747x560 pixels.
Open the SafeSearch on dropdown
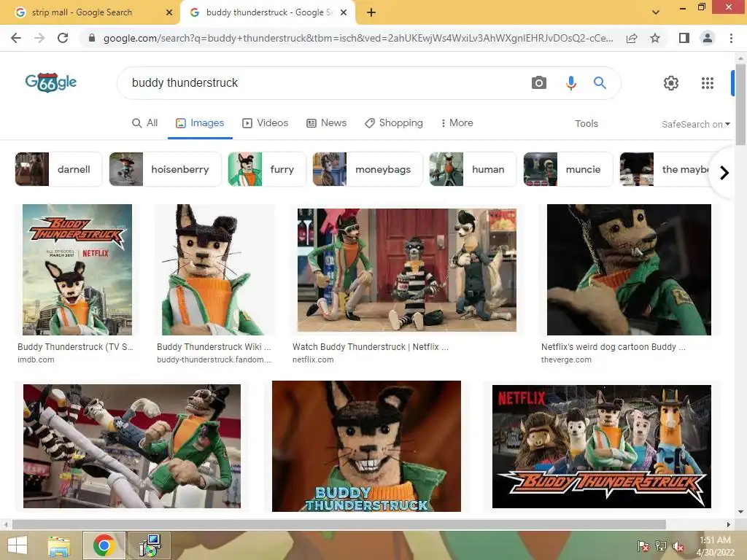[x=695, y=124]
